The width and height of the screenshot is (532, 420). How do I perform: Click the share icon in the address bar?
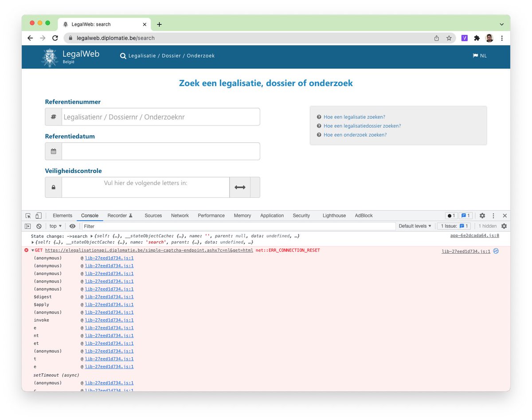[437, 38]
